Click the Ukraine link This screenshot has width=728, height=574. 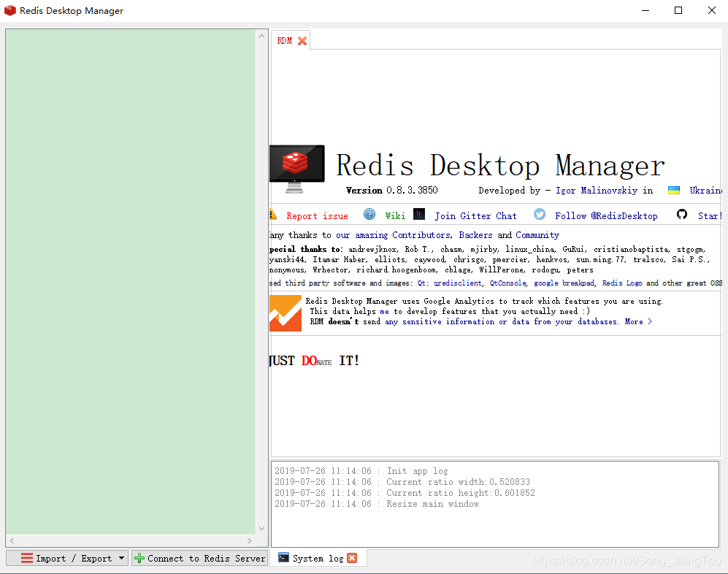(705, 191)
